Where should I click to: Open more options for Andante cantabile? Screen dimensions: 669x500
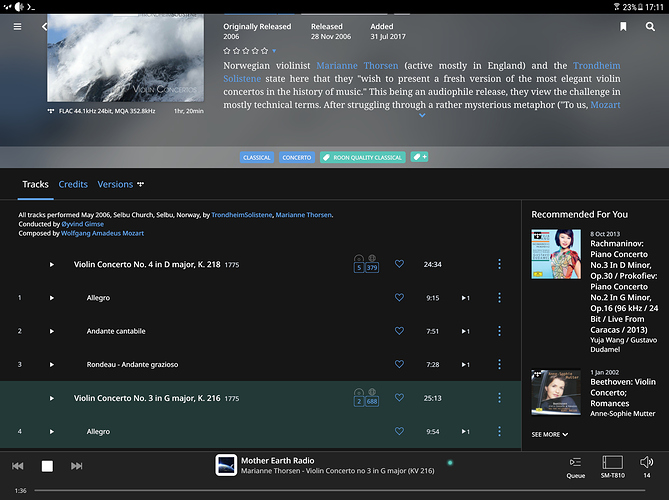click(x=499, y=331)
